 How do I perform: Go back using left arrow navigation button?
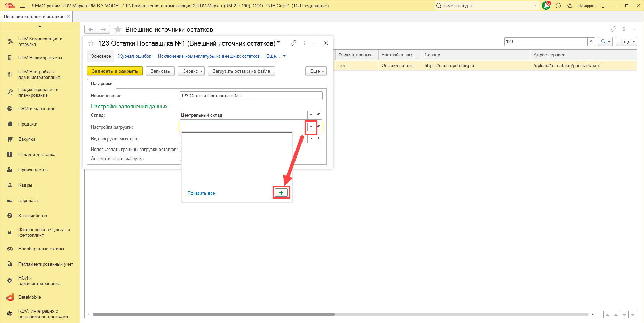(91, 30)
